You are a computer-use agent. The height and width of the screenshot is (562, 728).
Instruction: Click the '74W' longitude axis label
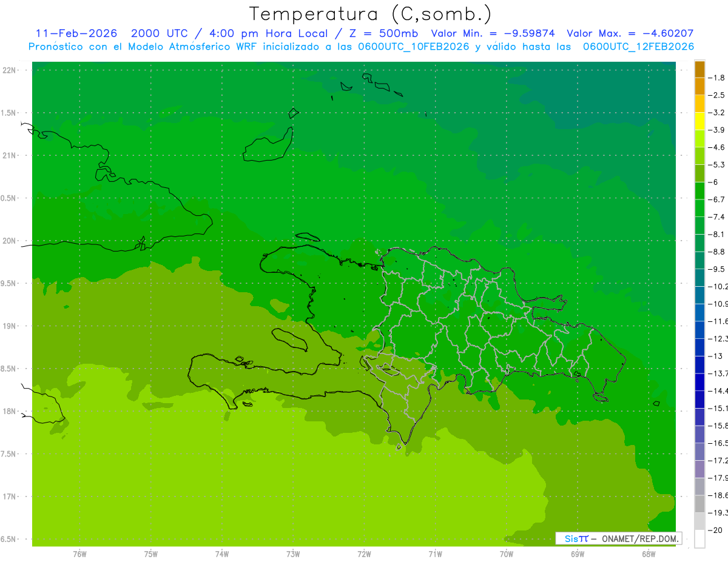tap(222, 554)
